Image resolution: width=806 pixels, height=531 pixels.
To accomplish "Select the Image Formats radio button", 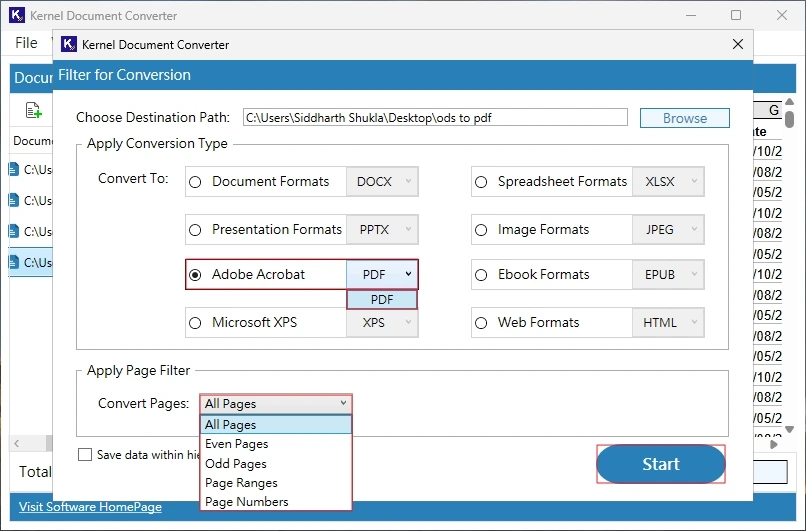I will pos(481,230).
